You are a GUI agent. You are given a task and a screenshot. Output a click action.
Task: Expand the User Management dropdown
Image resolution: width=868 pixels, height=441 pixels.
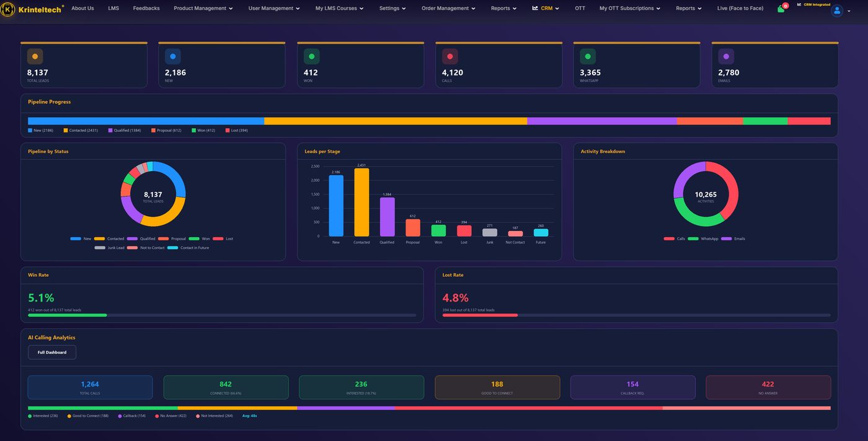click(274, 9)
